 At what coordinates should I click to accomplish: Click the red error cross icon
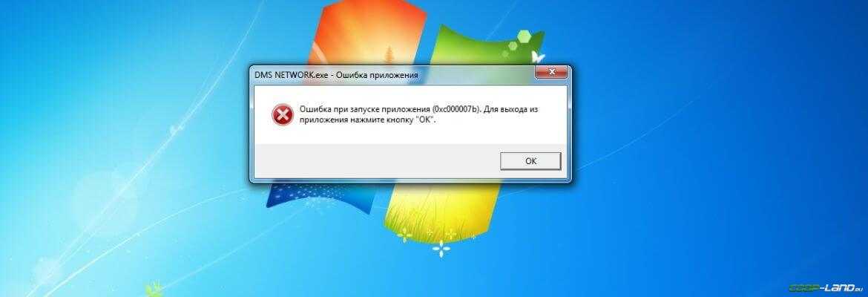tap(283, 114)
